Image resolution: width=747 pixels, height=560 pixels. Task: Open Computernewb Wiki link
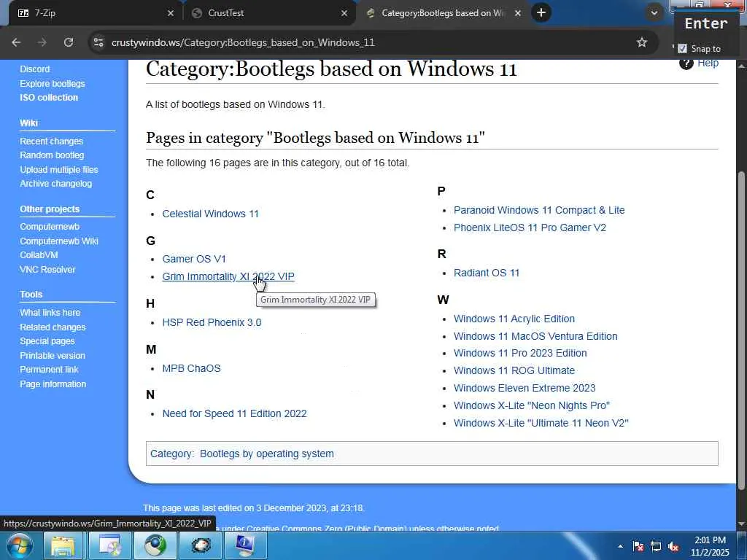(x=59, y=241)
